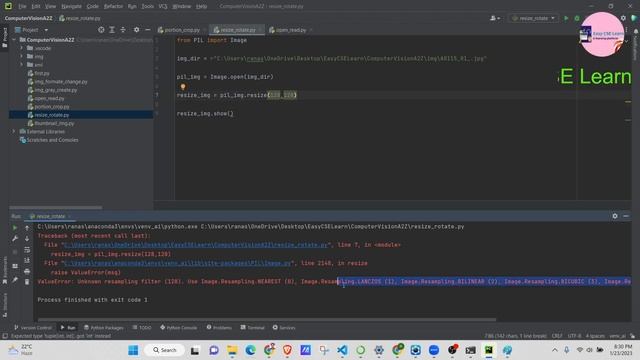Click the Select Opened File target icon
This screenshot has width=640, height=360.
point(101,30)
